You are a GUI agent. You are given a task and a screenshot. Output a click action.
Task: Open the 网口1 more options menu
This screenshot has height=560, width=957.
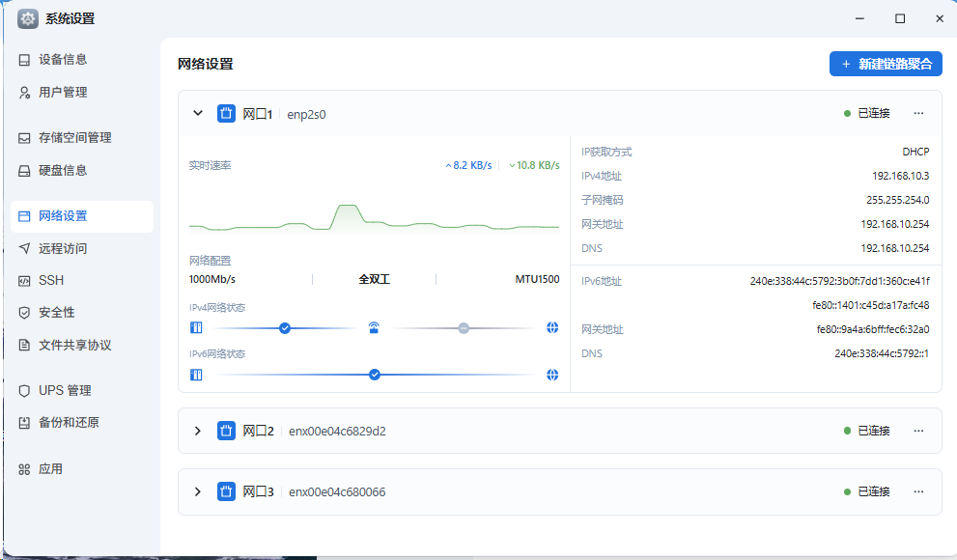(x=919, y=114)
